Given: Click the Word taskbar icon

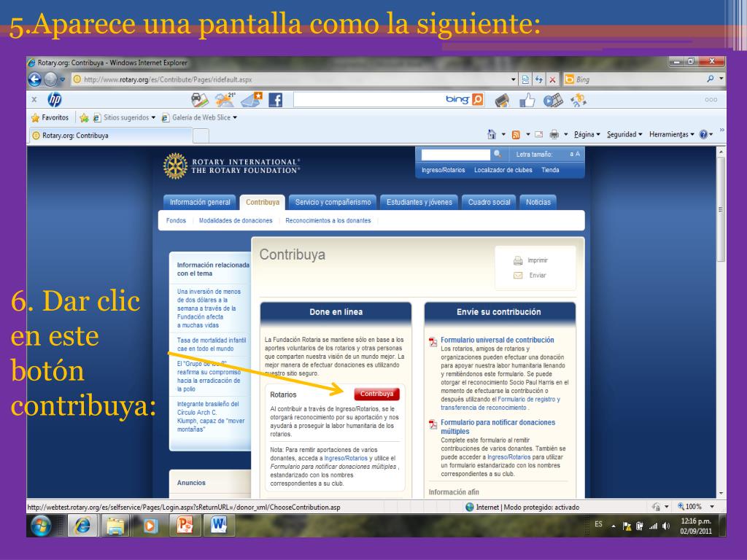Looking at the screenshot, I should tap(219, 525).
